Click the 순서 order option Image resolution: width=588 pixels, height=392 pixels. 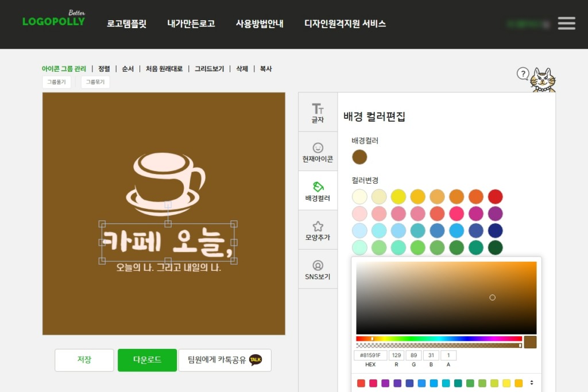pyautogui.click(x=127, y=68)
